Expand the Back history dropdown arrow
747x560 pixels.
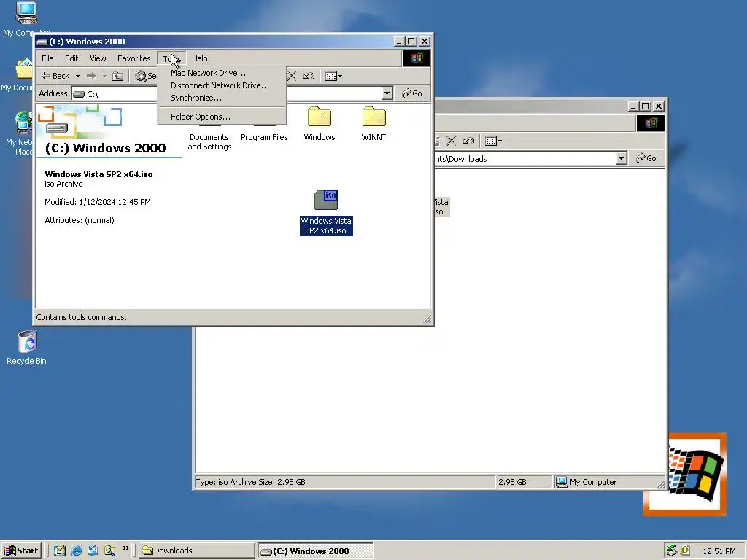[x=77, y=76]
